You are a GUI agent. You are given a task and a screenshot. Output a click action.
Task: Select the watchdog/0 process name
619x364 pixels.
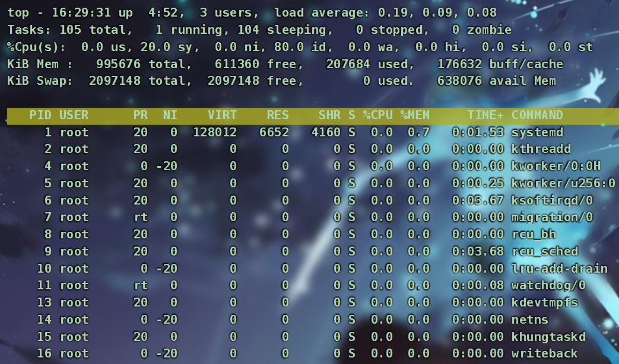[x=548, y=286]
